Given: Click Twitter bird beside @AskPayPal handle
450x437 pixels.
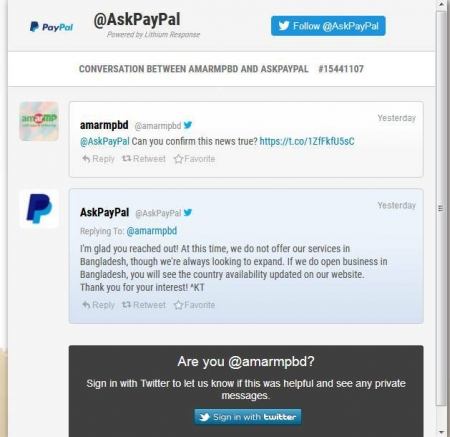Looking at the screenshot, I should click(x=188, y=212).
